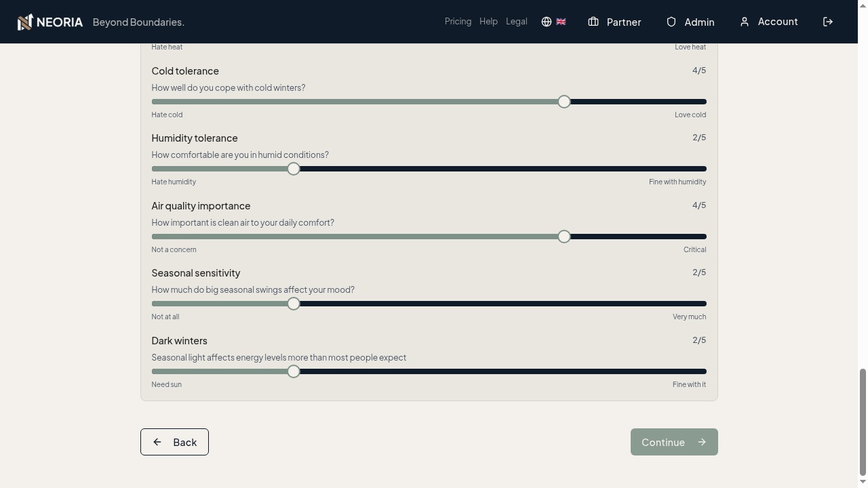Click the Dark winters 2/5 value

tap(699, 340)
